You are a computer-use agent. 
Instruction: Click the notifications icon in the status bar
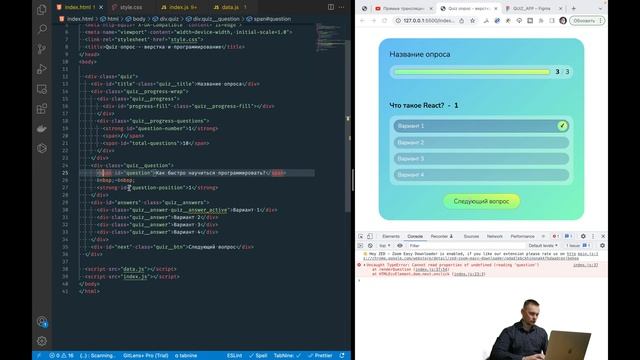click(342, 356)
